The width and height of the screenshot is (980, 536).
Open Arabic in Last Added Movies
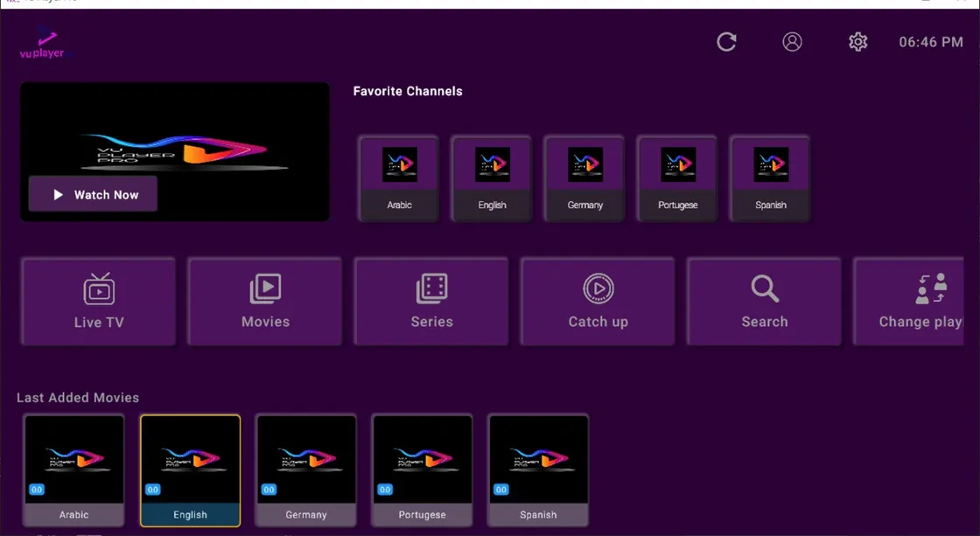(73, 470)
